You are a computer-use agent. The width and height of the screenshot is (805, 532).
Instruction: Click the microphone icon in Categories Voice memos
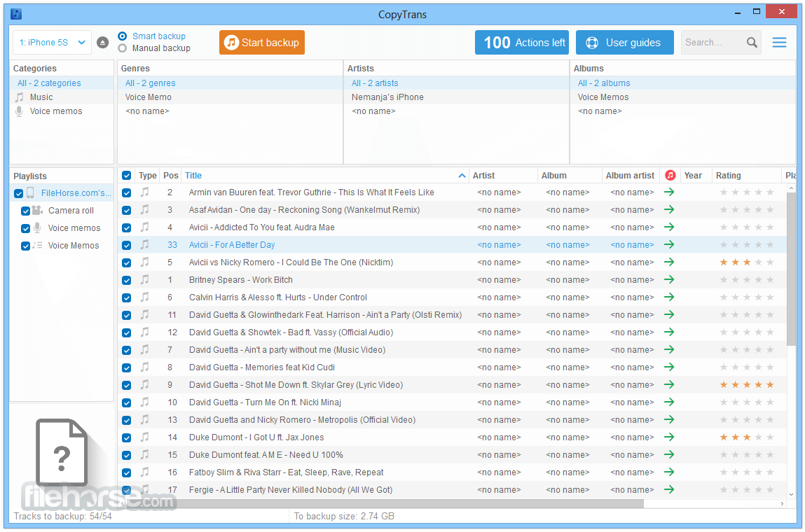click(19, 111)
